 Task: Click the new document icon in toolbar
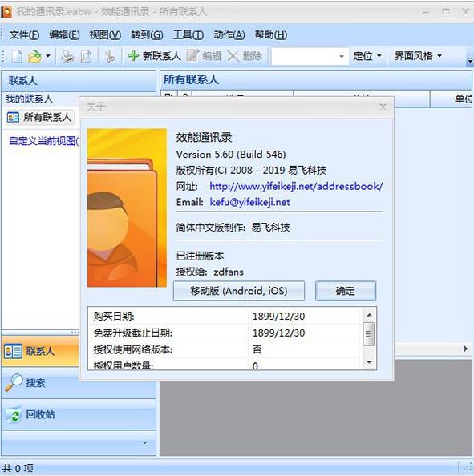pyautogui.click(x=17, y=56)
